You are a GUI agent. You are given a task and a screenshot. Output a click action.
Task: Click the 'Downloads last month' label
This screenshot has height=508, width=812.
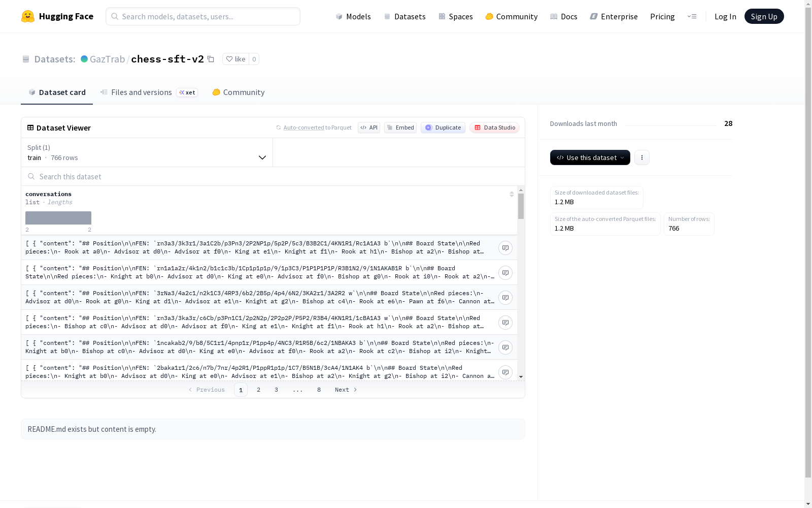[584, 123]
